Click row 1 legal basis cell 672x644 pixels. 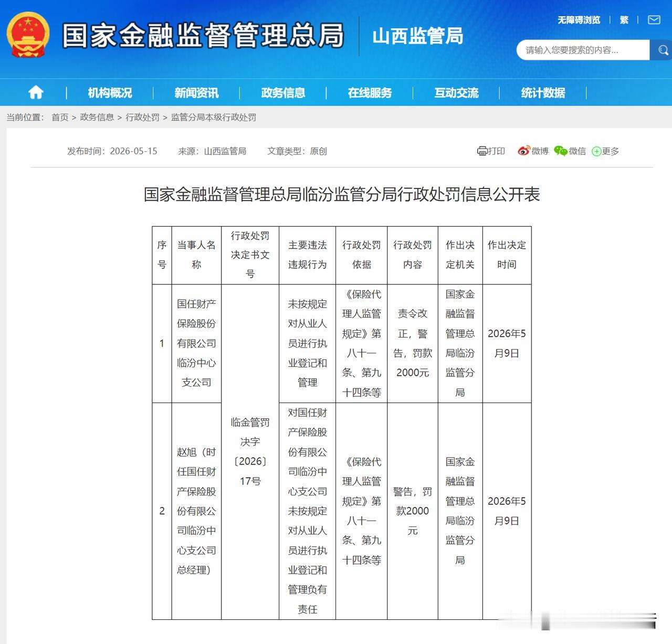[362, 343]
